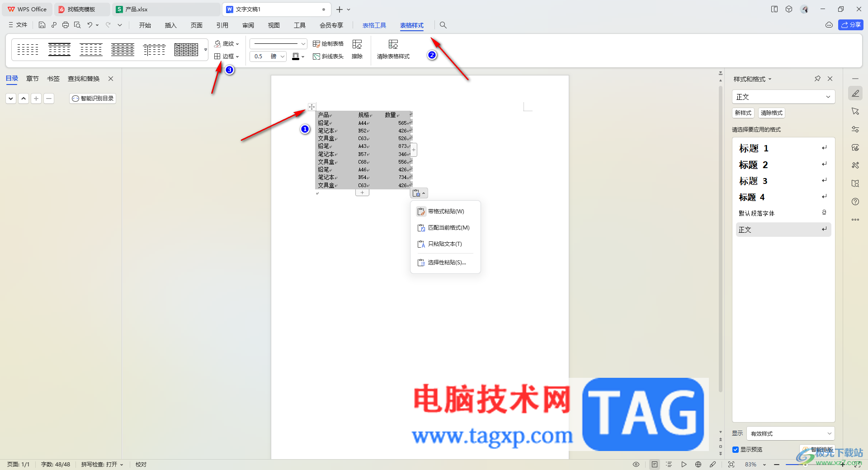Click the pencil style icon in right sidebar
The image size is (868, 470).
coord(855,94)
